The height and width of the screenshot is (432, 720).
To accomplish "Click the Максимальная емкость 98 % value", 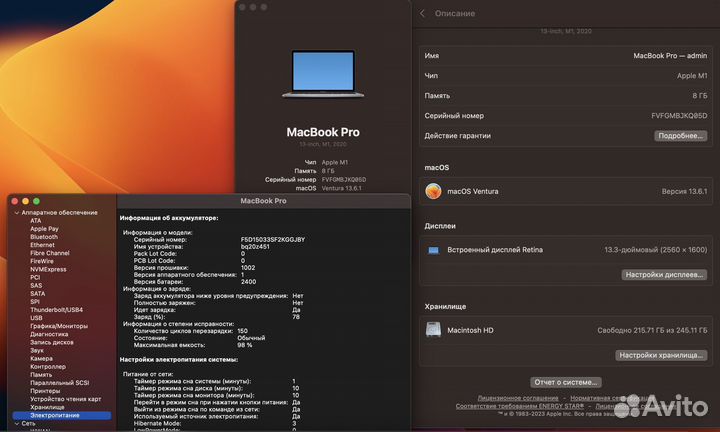I will tap(245, 345).
